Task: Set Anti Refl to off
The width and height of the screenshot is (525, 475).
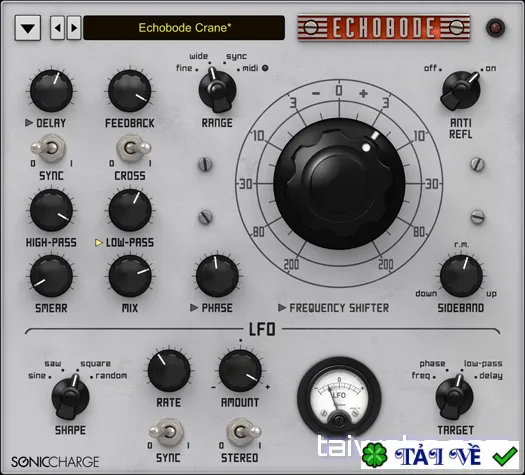Action: pyautogui.click(x=430, y=68)
